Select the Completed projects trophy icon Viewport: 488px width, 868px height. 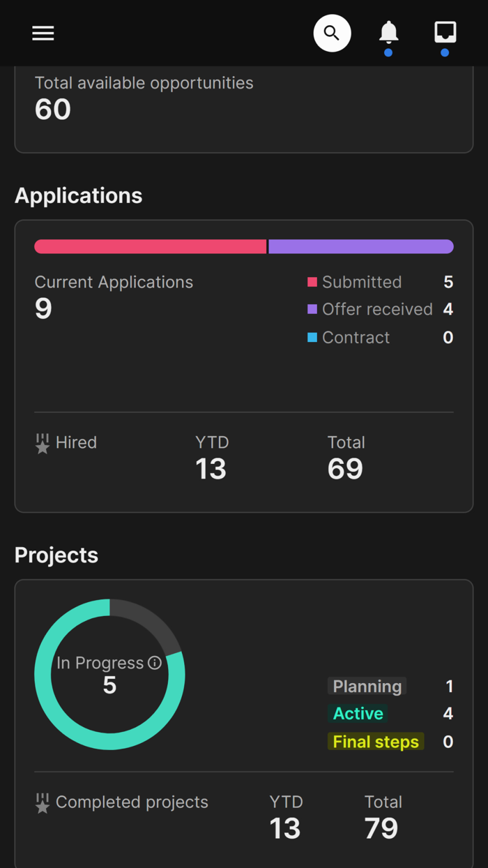tap(43, 802)
